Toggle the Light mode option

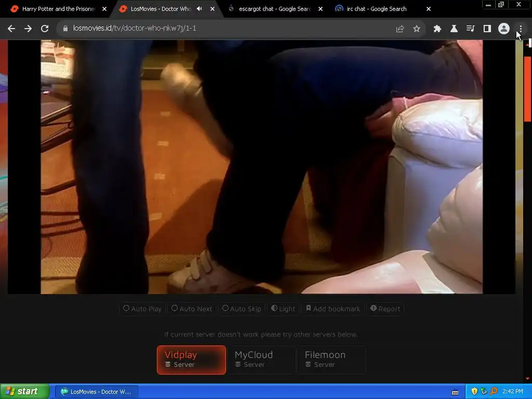pos(283,309)
